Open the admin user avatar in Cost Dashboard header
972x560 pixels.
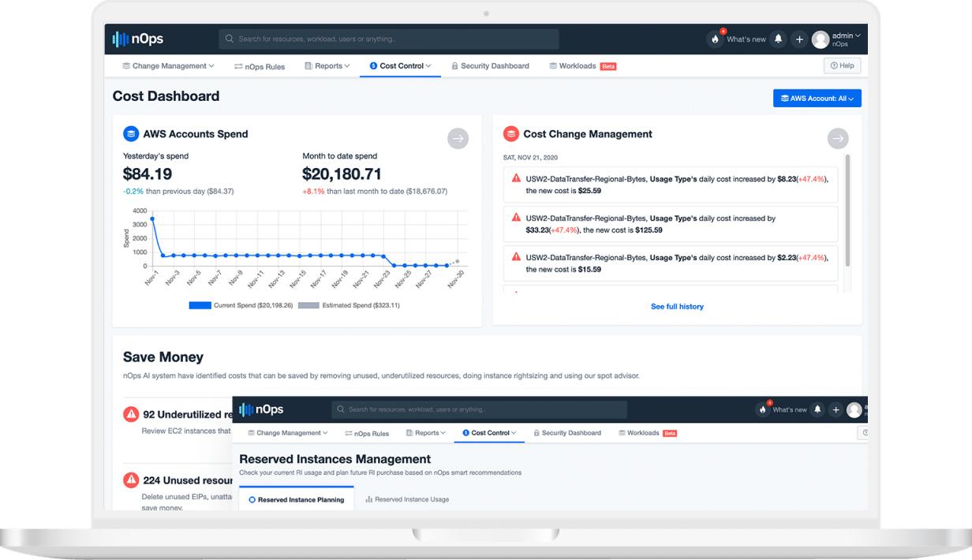click(821, 39)
